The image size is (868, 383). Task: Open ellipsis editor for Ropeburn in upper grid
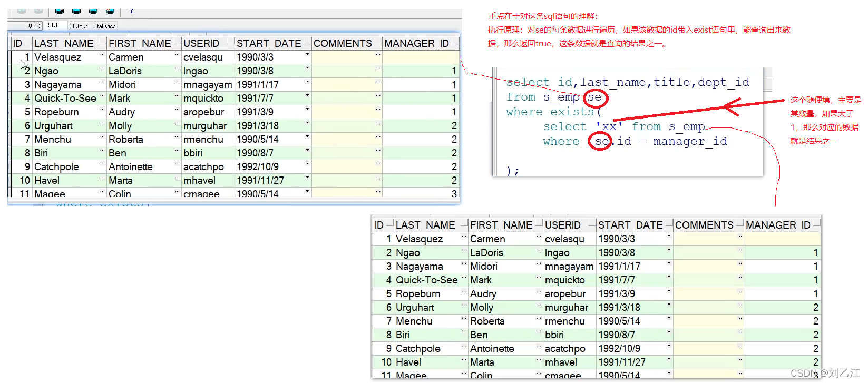[x=103, y=109]
